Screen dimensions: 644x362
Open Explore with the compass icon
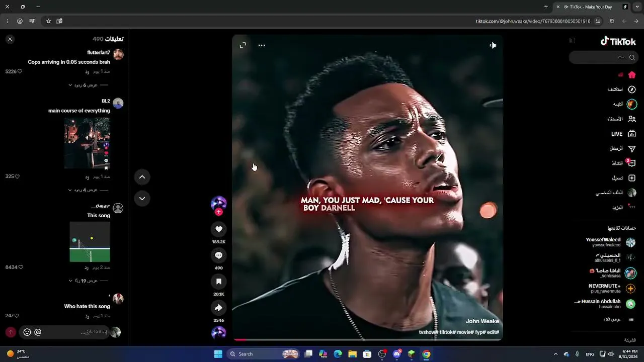632,89
